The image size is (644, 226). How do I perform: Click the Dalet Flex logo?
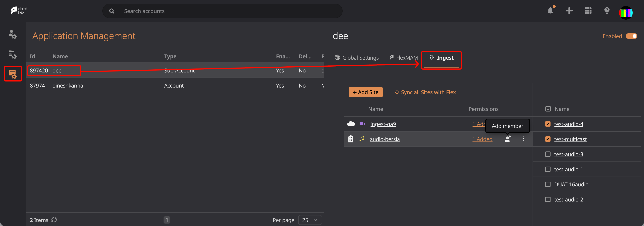click(19, 11)
